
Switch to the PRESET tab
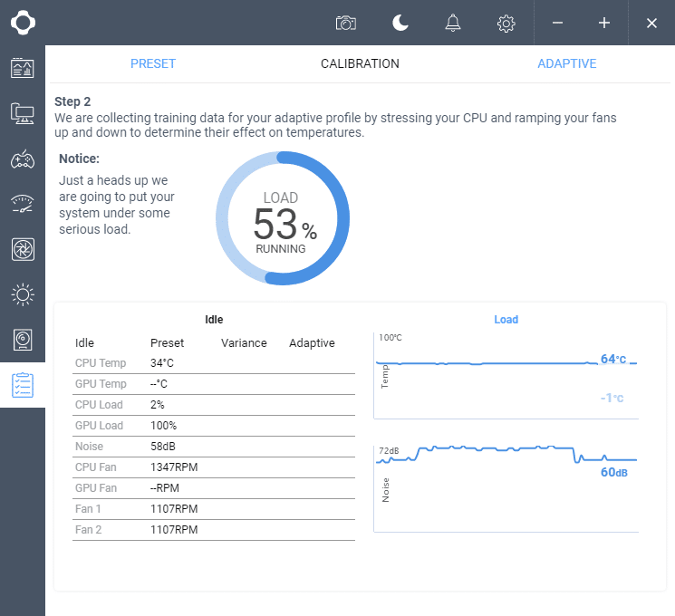[x=153, y=64]
